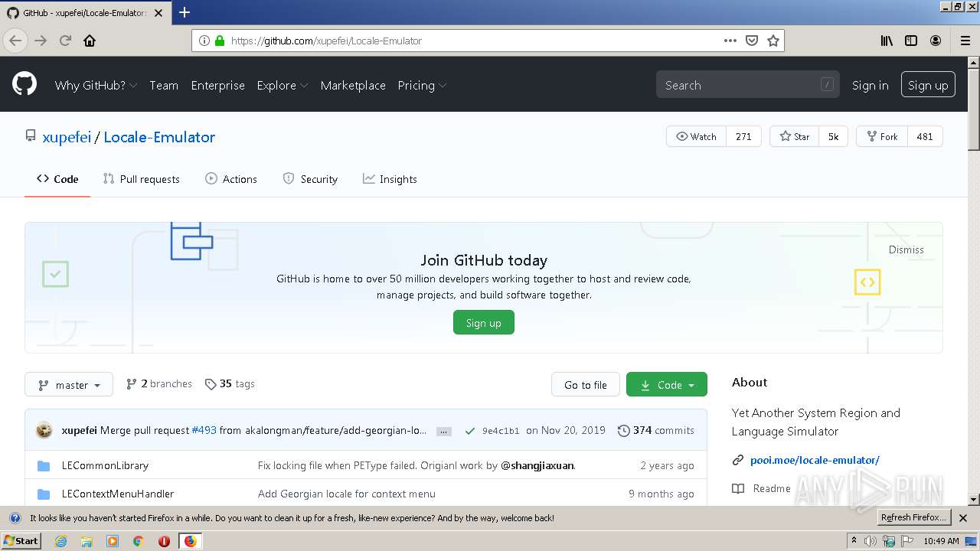
Task: Visit pooi.moe/locale-emulator/ link
Action: [x=815, y=460]
